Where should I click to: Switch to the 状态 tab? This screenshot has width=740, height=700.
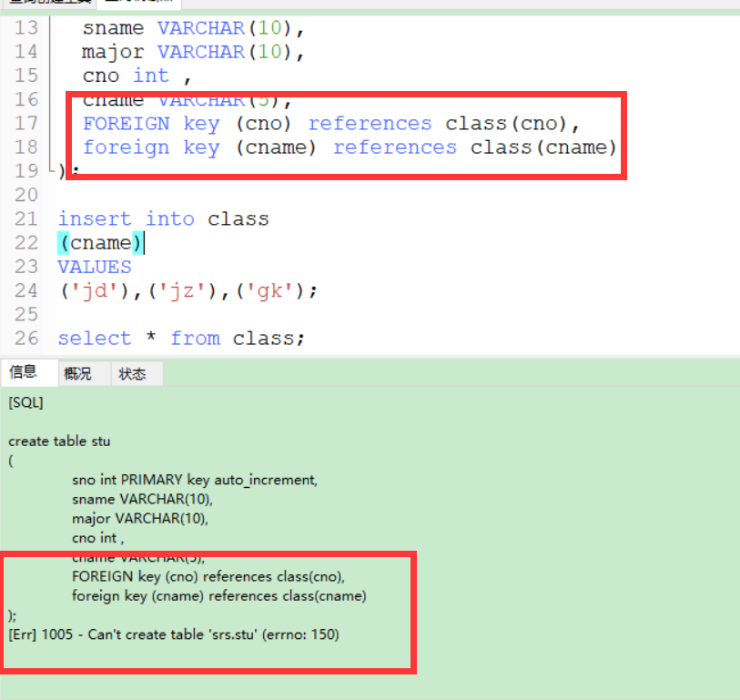(133, 372)
